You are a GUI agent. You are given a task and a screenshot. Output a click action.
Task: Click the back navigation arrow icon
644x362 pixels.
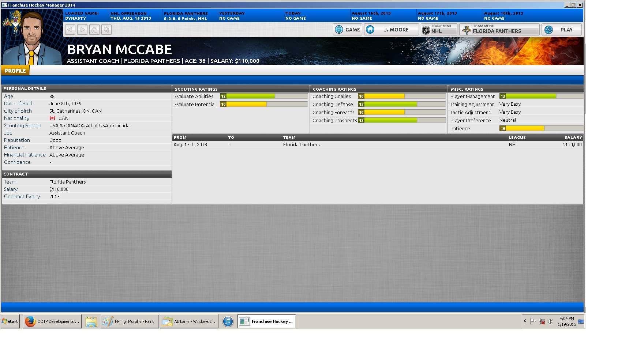[x=70, y=30]
